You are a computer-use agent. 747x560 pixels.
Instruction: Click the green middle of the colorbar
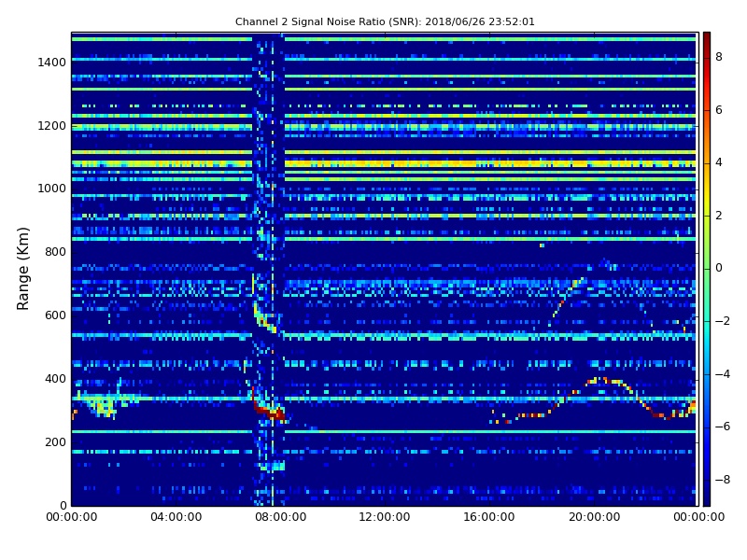point(707,269)
